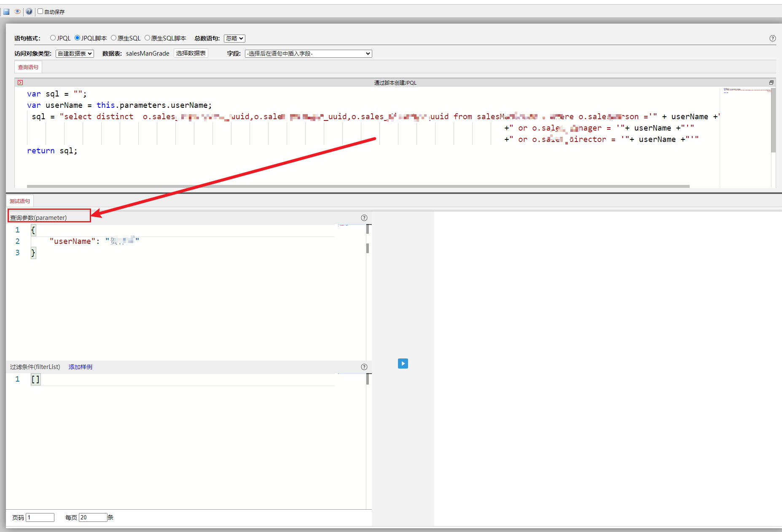Select the 原生SQL radio option
Viewport: 782px width, 532px height.
click(114, 38)
